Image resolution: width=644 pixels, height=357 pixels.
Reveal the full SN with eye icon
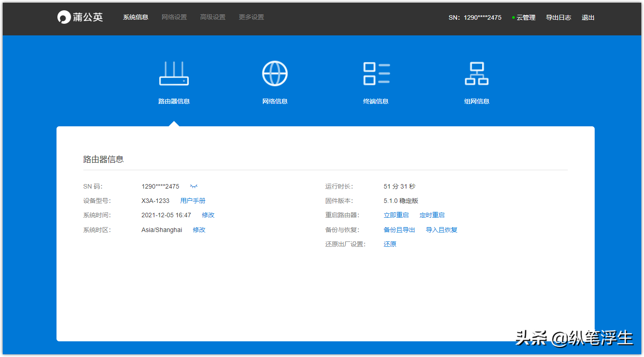[194, 186]
